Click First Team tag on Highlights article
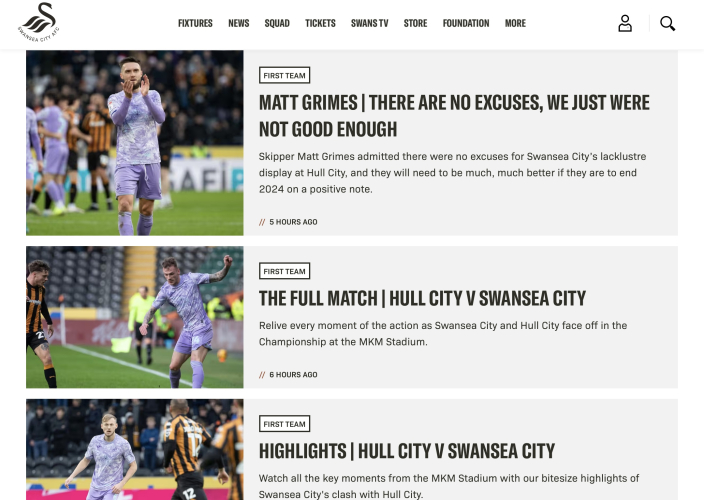This screenshot has width=704, height=500. pos(284,424)
